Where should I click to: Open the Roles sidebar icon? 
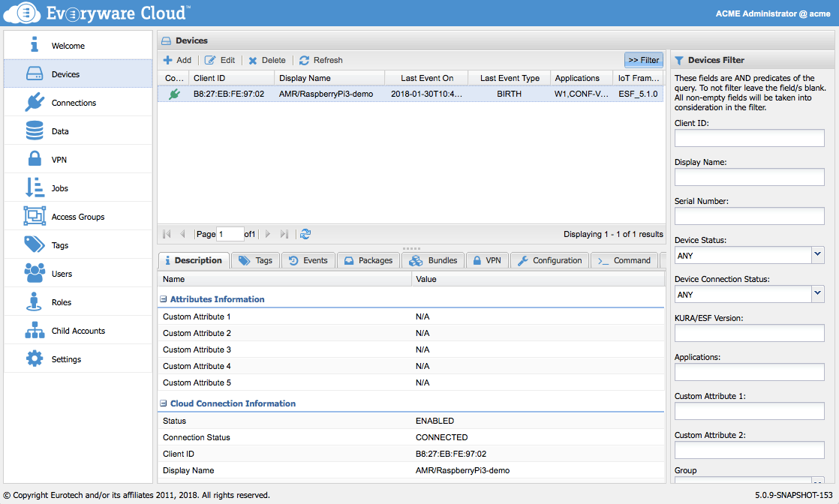pyautogui.click(x=35, y=301)
